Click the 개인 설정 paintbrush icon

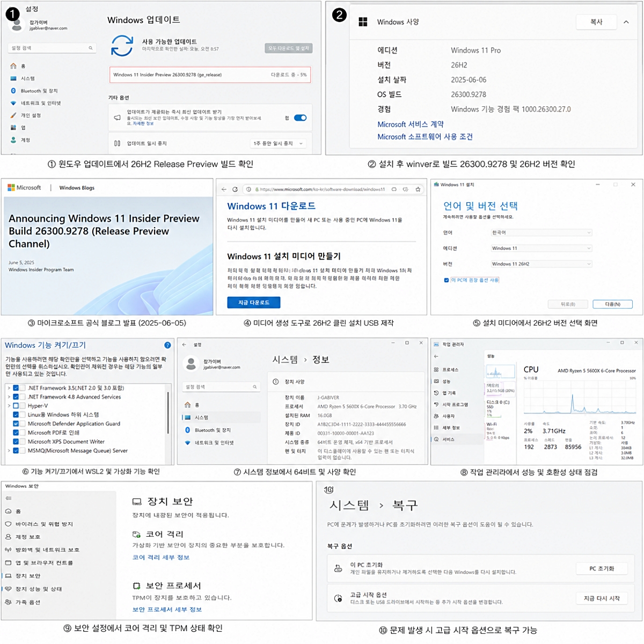13,115
